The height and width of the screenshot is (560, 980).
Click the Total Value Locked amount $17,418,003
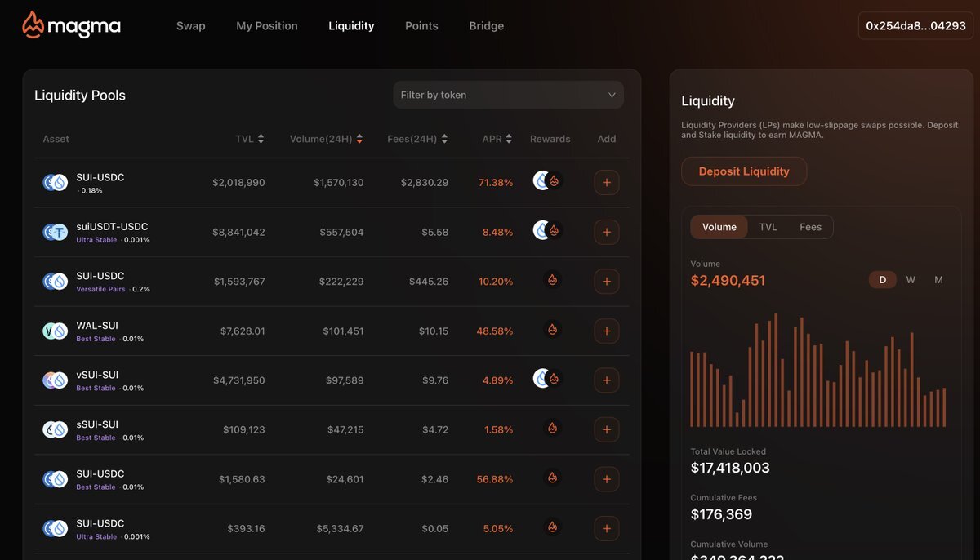tap(730, 468)
